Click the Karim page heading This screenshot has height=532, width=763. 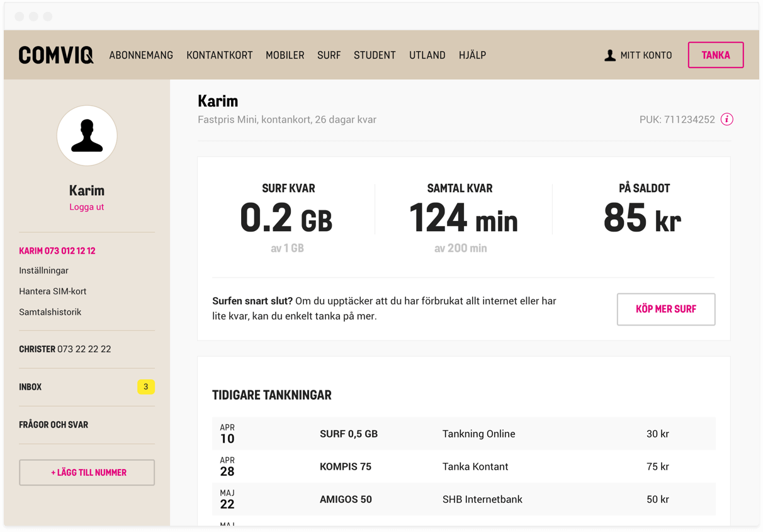tap(218, 101)
